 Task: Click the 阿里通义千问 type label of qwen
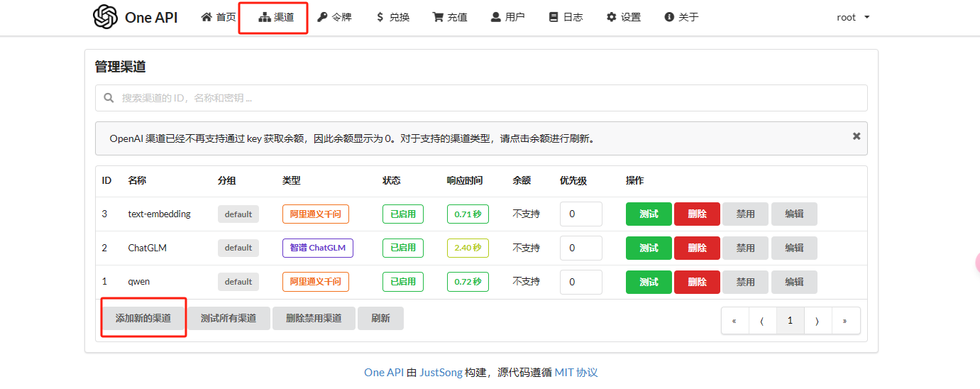316,282
